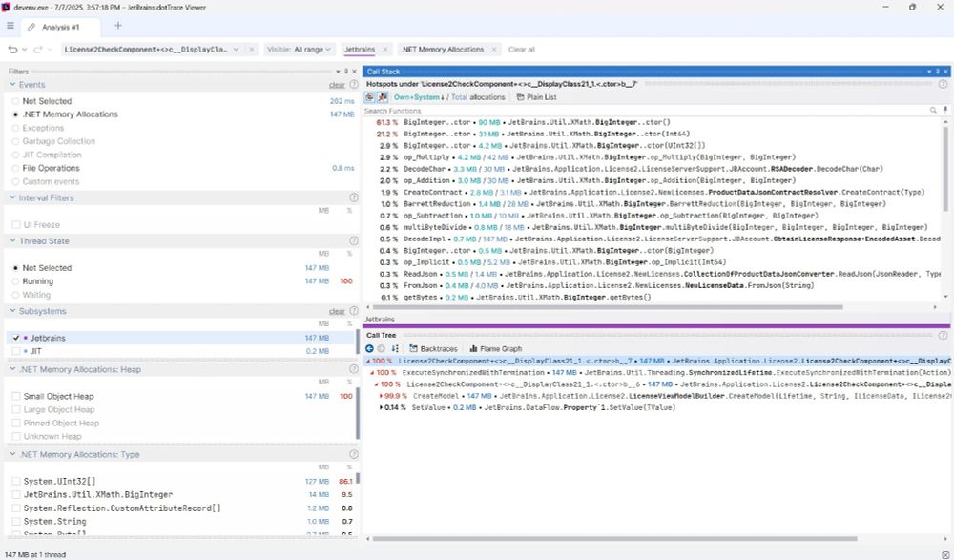Viewport: 954px width, 560px height.
Task: Close the Filters panel
Action: click(x=355, y=72)
